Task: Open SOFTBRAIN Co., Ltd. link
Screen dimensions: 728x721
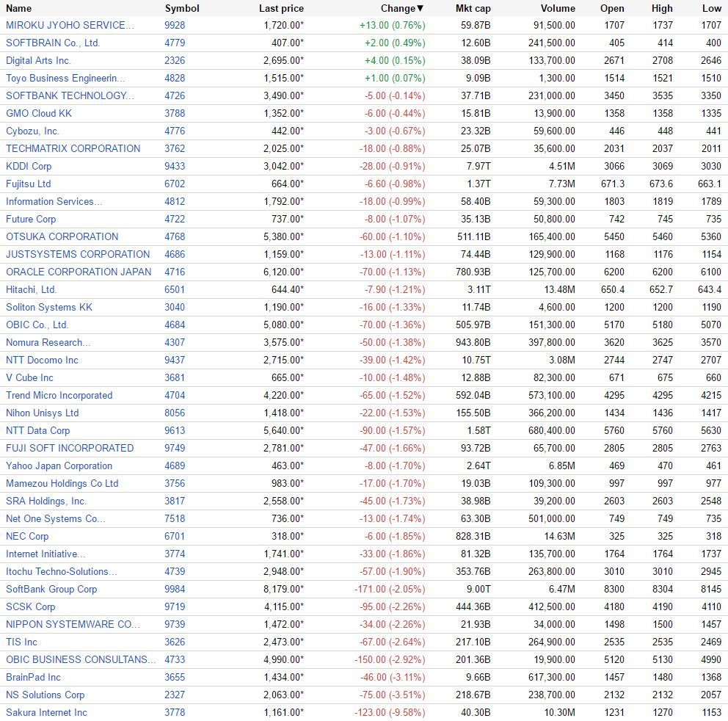Action: tap(53, 43)
